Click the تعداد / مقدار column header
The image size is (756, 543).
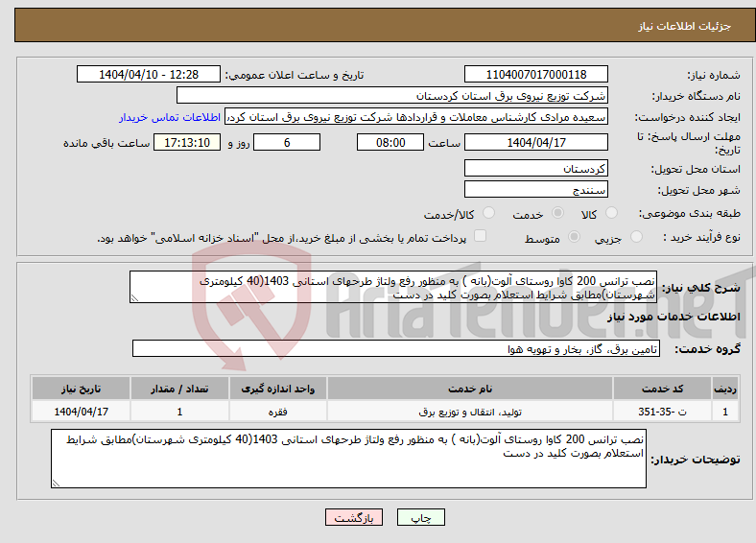(179, 389)
